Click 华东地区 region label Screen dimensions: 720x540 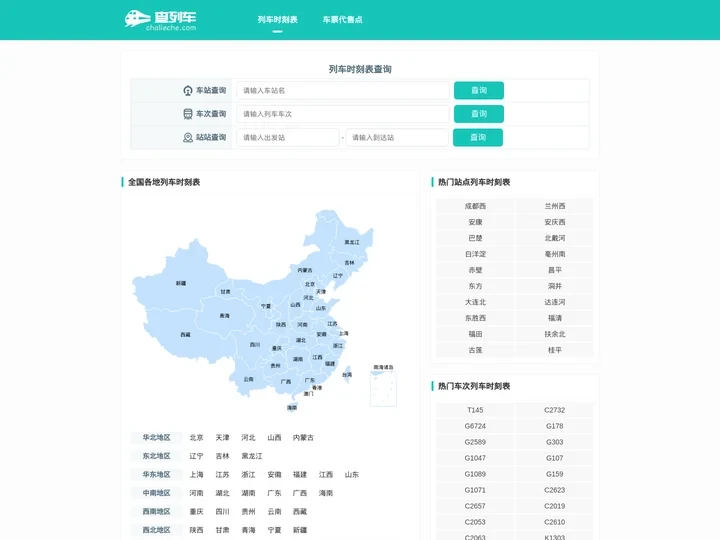(157, 474)
